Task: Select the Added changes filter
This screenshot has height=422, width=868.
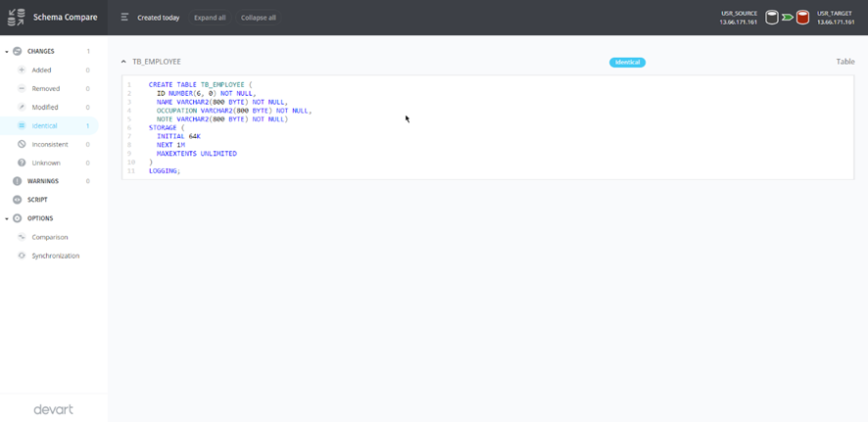Action: click(x=41, y=70)
